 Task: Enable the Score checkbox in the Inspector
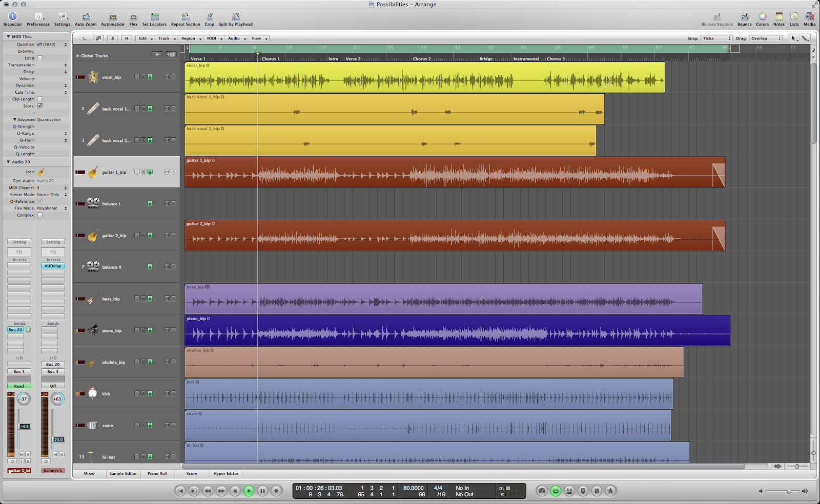(x=39, y=106)
